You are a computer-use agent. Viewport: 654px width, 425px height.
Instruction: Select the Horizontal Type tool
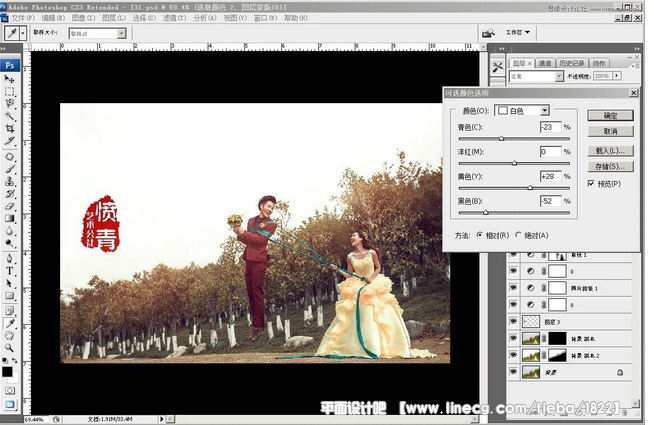pyautogui.click(x=9, y=271)
